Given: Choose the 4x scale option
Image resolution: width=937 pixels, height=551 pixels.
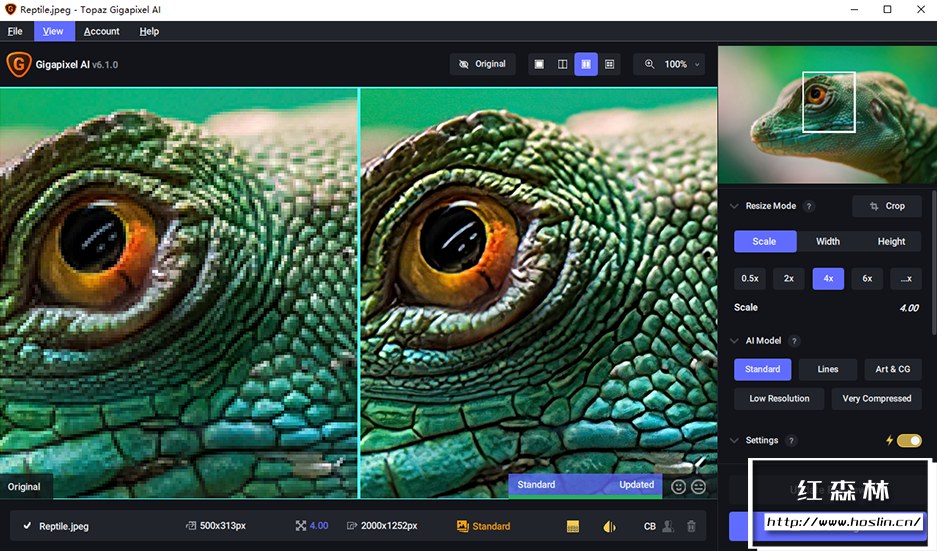Looking at the screenshot, I should [x=828, y=278].
